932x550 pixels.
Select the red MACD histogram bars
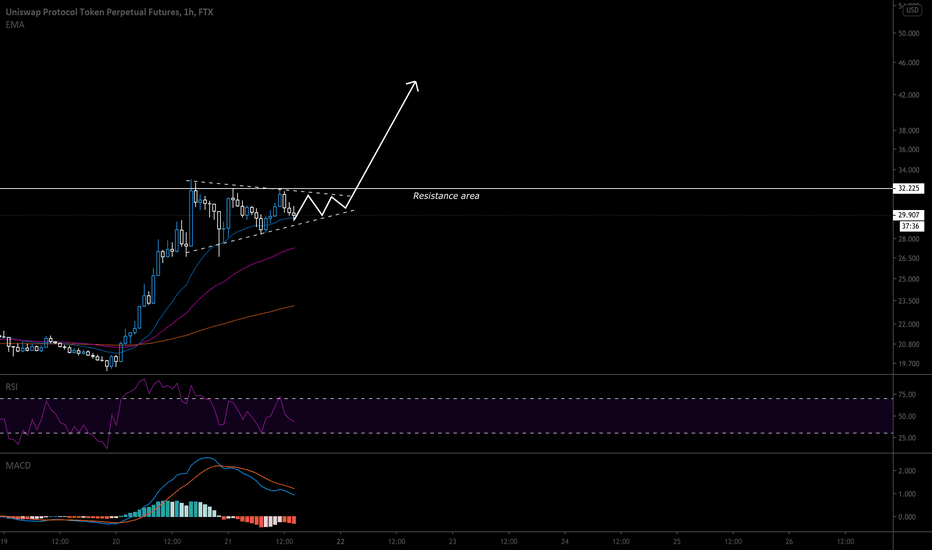point(262,521)
